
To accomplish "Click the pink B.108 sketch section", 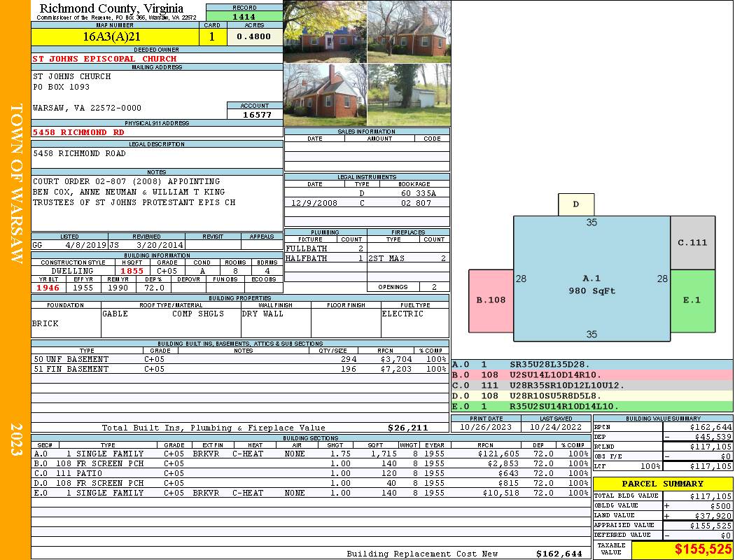I will [x=491, y=300].
